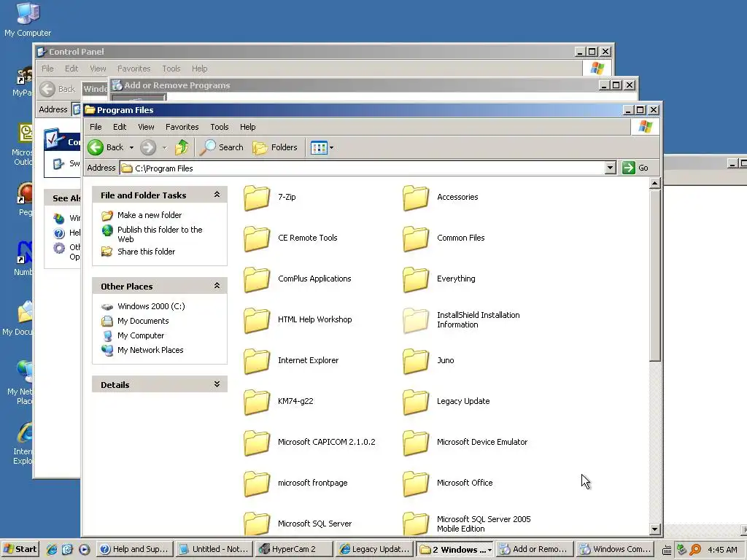The width and height of the screenshot is (747, 560).
Task: Open the Favorites menu in Program Files
Action: (182, 127)
